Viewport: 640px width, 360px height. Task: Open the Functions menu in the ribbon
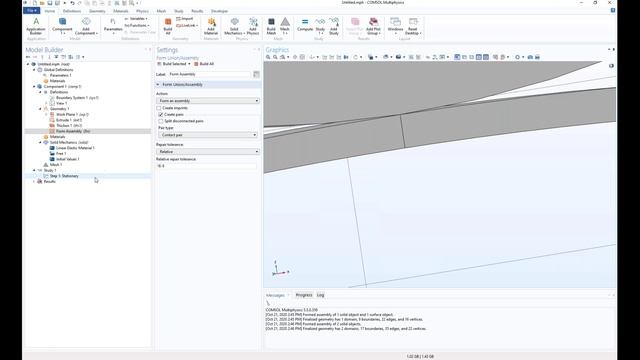click(137, 25)
